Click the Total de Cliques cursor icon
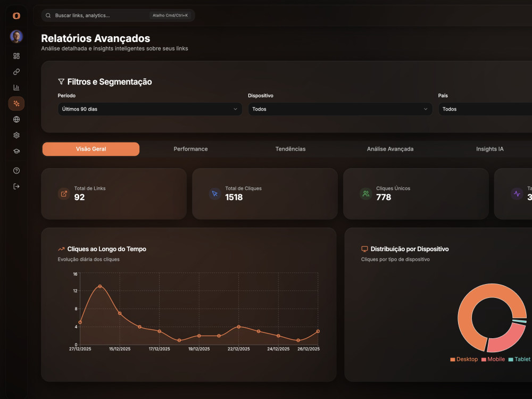This screenshot has height=399, width=532. click(215, 194)
